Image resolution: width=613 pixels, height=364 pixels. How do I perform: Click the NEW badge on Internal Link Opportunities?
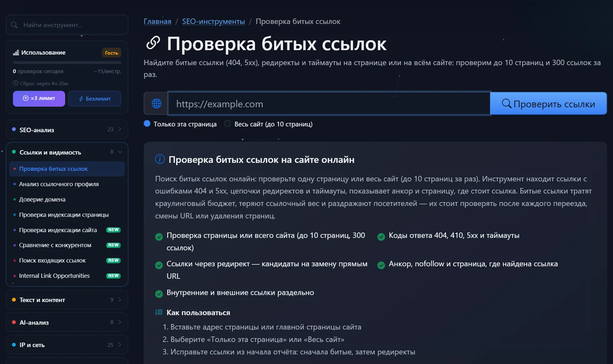coord(113,275)
